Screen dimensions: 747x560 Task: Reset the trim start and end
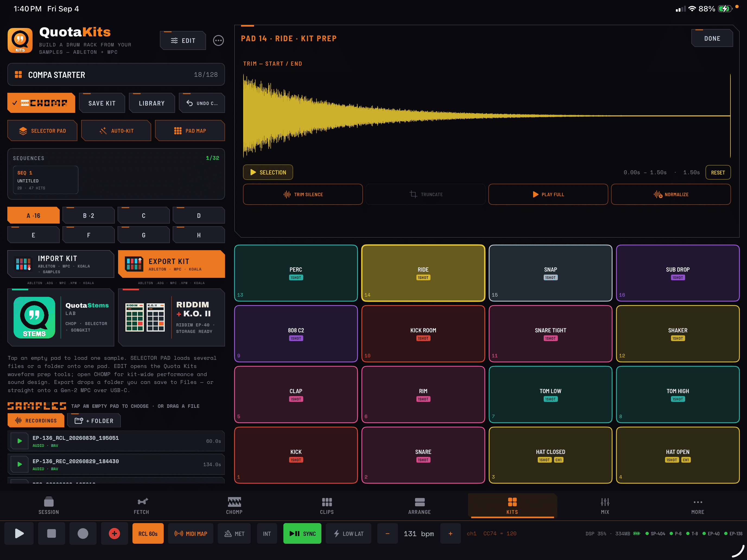718,172
